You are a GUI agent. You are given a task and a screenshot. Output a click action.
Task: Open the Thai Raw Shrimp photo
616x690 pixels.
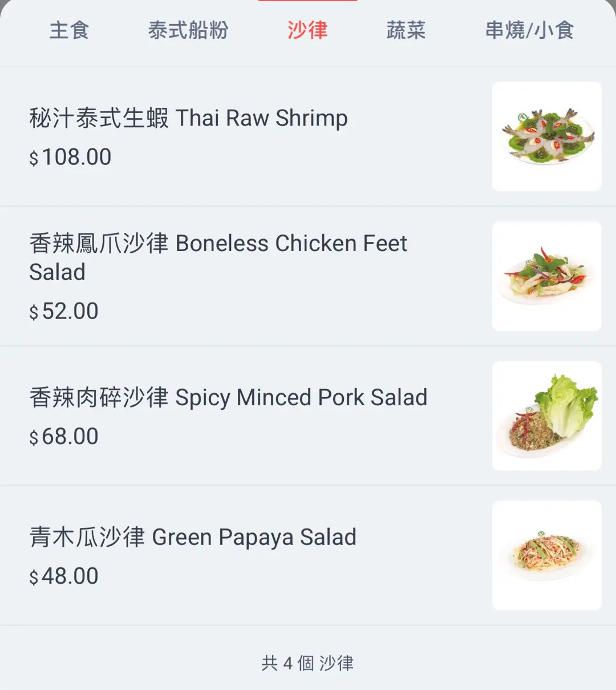[x=546, y=136]
